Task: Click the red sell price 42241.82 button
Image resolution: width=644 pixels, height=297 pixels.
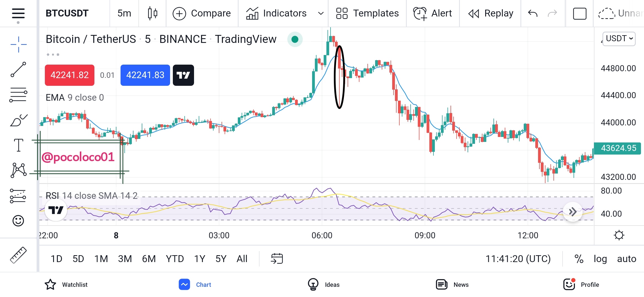Action: (x=70, y=75)
